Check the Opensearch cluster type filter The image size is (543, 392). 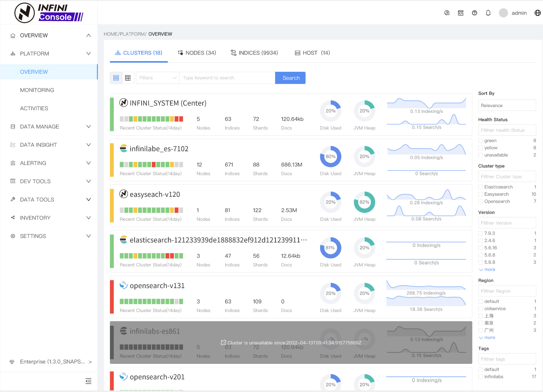pos(481,201)
